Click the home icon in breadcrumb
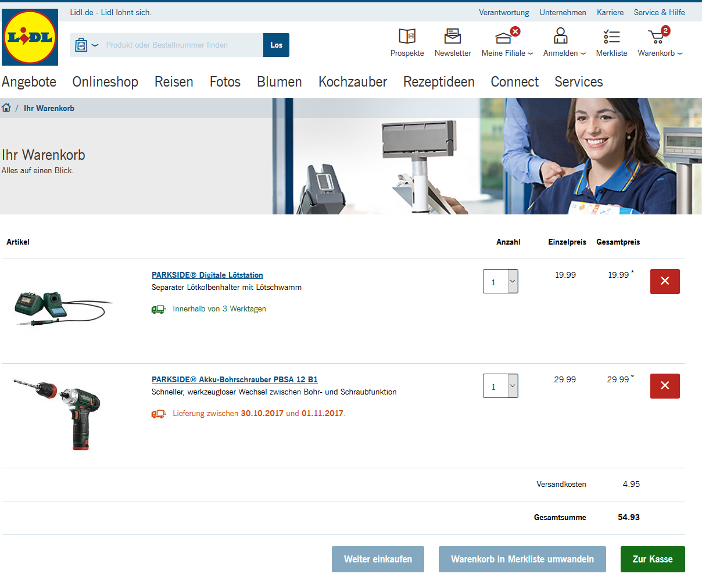Image resolution: width=702 pixels, height=588 pixels. [x=6, y=108]
